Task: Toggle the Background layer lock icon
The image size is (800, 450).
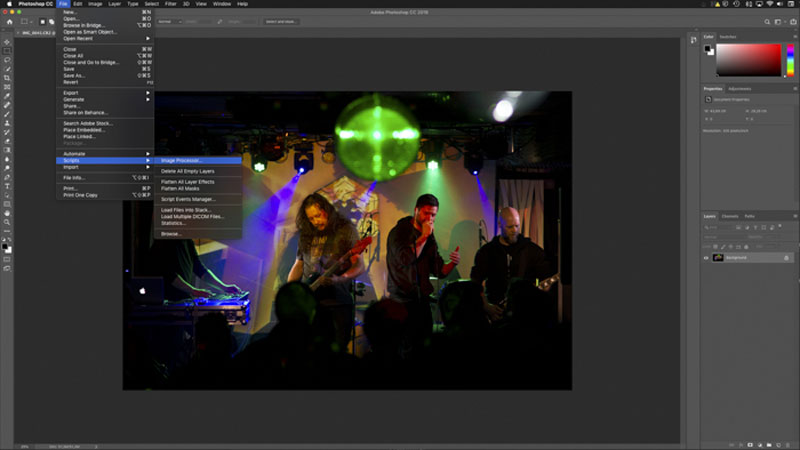Action: coord(786,258)
